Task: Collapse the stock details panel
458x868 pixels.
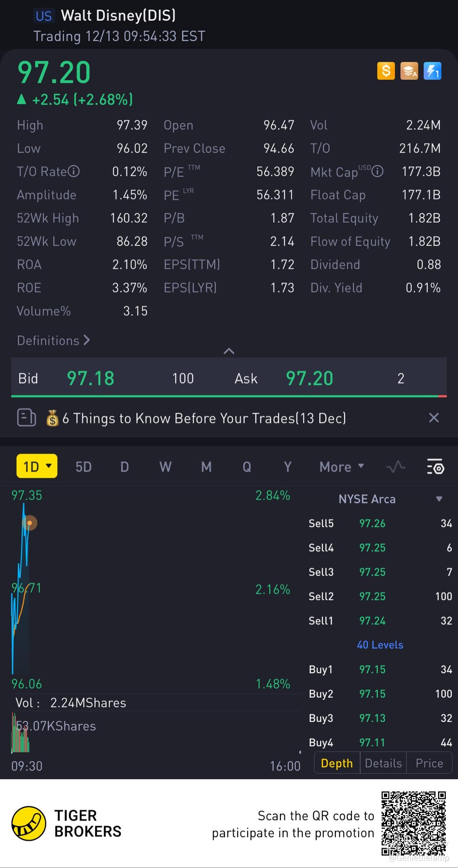Action: pyautogui.click(x=229, y=351)
